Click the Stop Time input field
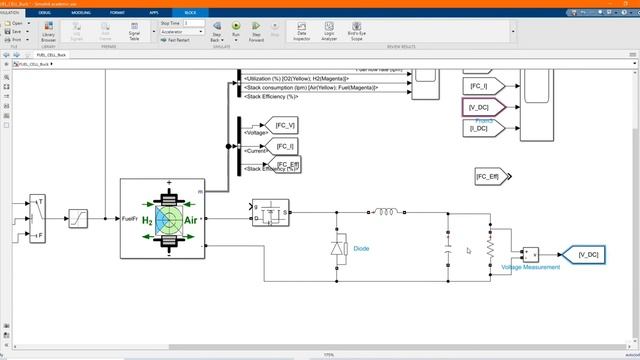This screenshot has width=640, height=360. pyautogui.click(x=193, y=23)
